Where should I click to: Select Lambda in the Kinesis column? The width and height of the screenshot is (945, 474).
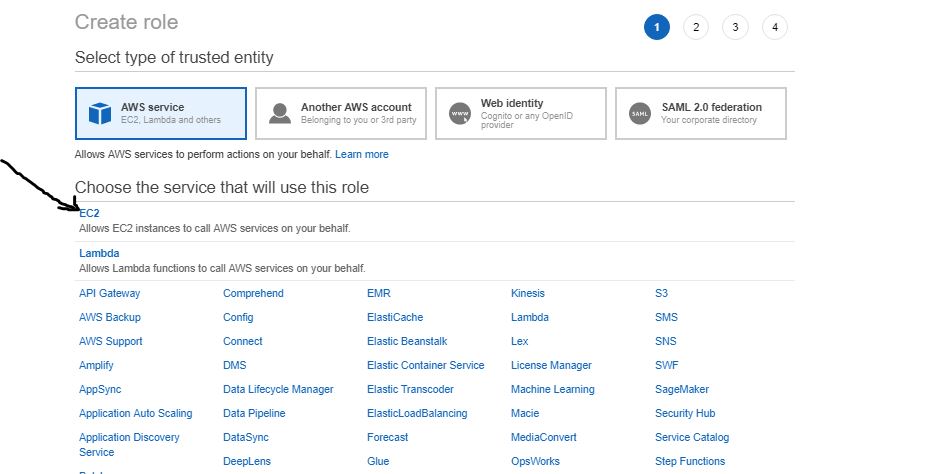[x=530, y=317]
